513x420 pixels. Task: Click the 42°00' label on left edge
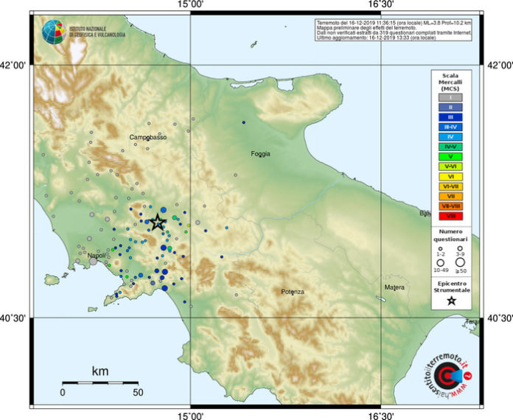tap(13, 65)
